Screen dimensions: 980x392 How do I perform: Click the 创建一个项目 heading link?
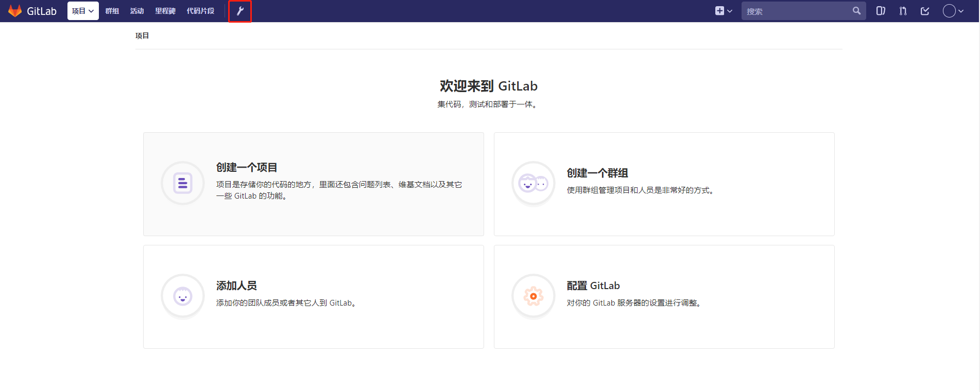[247, 167]
